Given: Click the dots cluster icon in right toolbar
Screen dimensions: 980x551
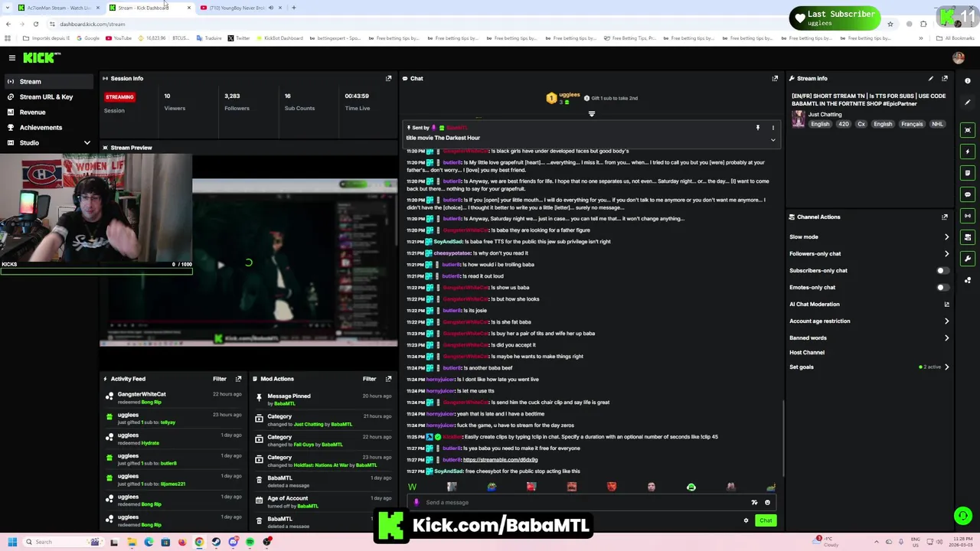Looking at the screenshot, I should click(968, 280).
